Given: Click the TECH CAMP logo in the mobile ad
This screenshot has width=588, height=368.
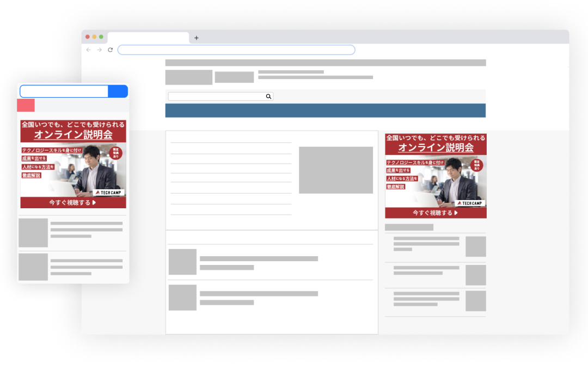Looking at the screenshot, I should pos(109,192).
